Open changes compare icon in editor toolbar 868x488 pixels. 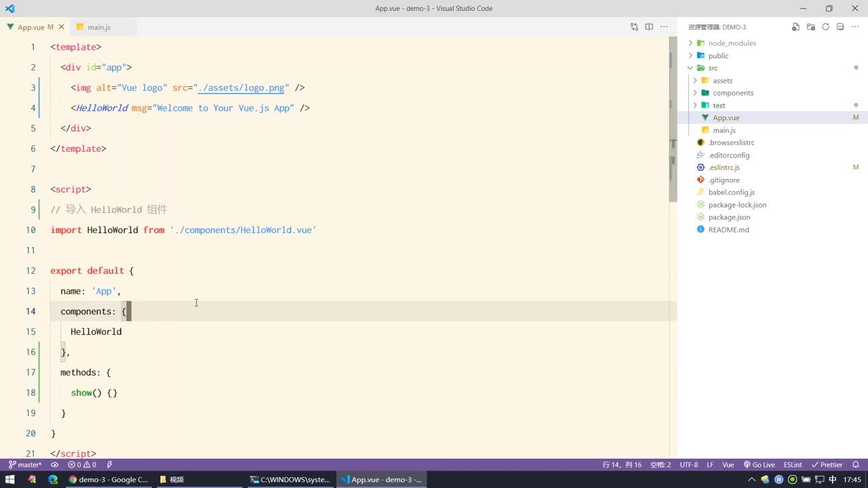coord(634,27)
